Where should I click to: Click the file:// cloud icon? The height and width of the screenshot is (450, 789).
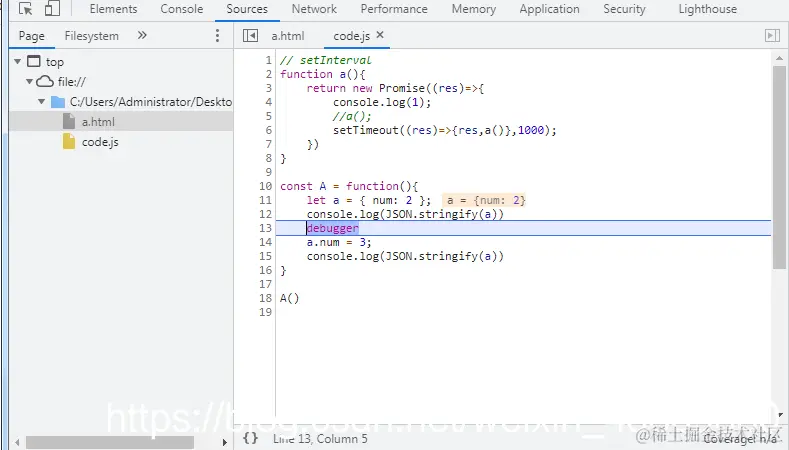click(45, 82)
